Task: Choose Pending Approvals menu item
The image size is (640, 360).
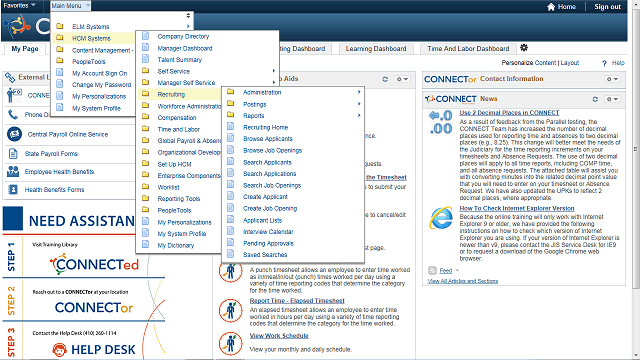Action: pyautogui.click(x=268, y=243)
